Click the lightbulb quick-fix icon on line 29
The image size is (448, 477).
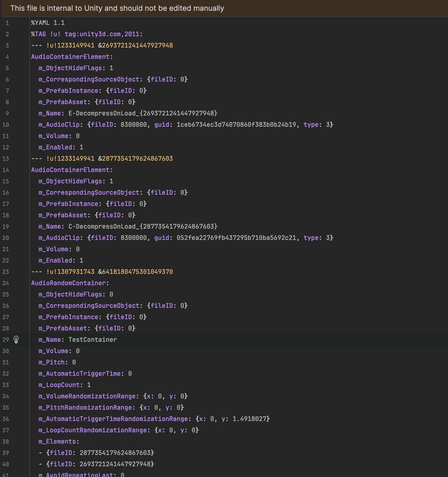tap(16, 340)
